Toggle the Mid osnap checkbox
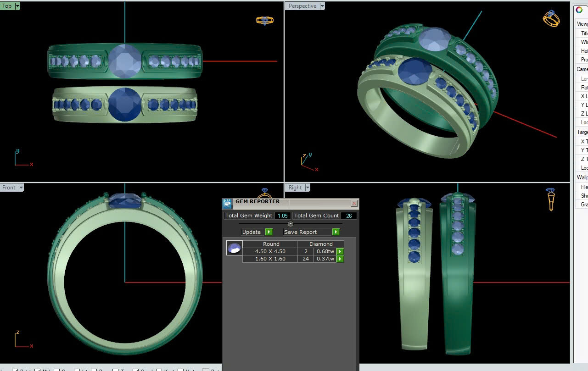 pos(38,370)
